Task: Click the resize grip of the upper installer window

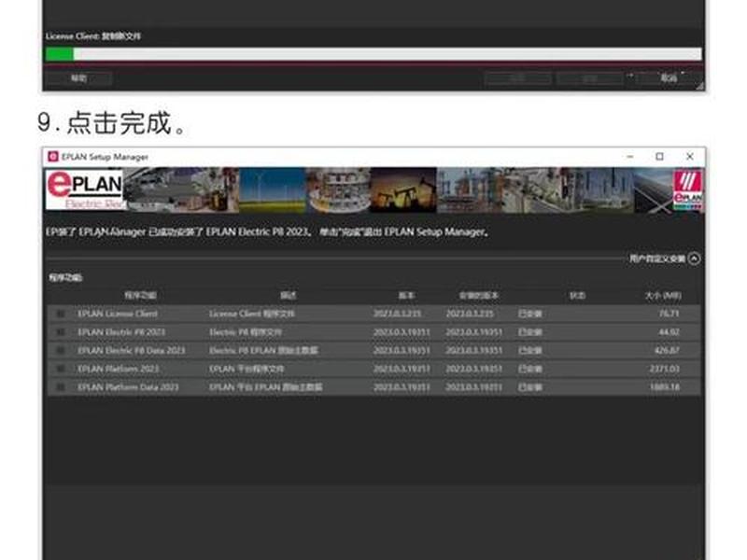Action: click(x=699, y=86)
